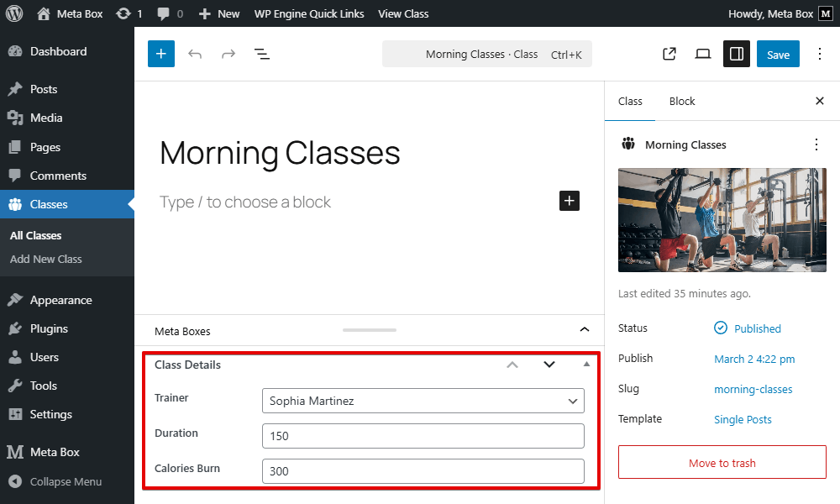This screenshot has width=840, height=504.
Task: Open WP Engine Quick Links menu
Action: pyautogui.click(x=309, y=13)
